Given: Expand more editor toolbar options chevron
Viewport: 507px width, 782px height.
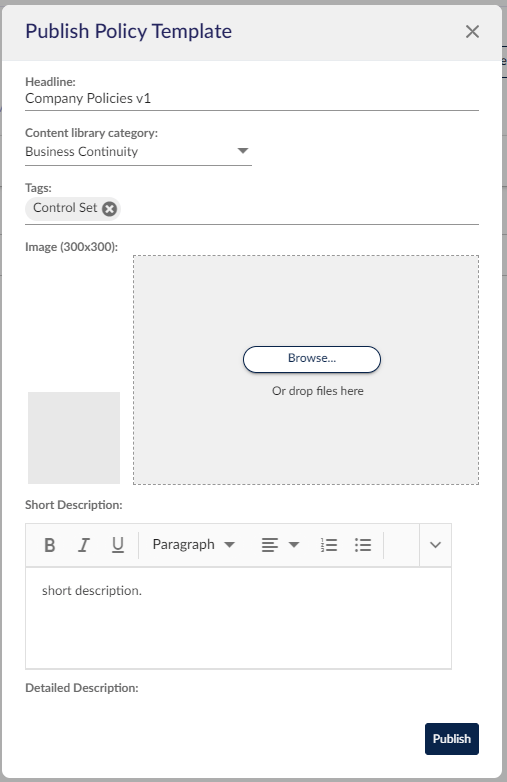Looking at the screenshot, I should point(435,545).
